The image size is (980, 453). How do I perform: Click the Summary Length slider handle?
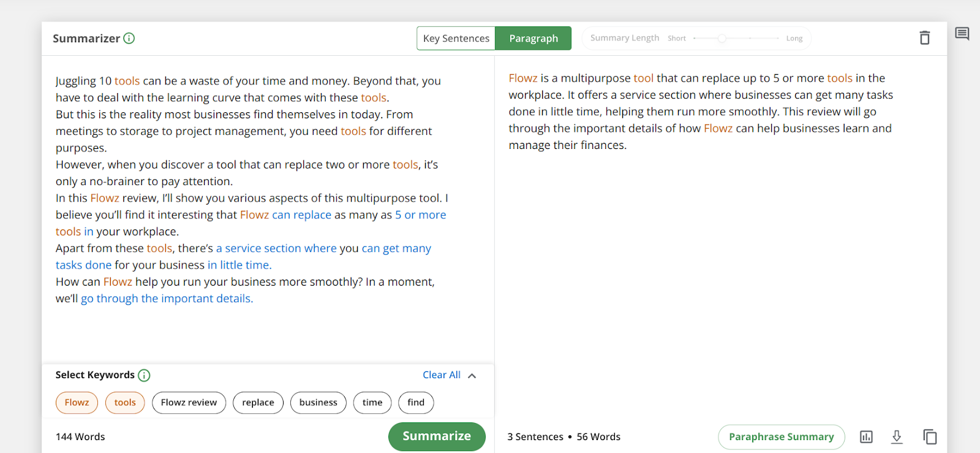point(722,38)
